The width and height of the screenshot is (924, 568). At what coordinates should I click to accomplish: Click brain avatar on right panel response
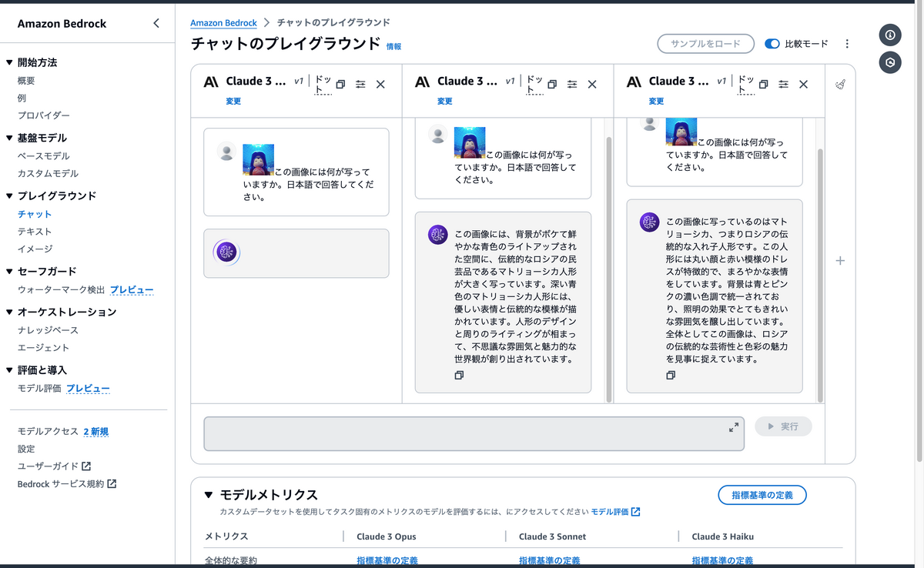[x=650, y=222]
